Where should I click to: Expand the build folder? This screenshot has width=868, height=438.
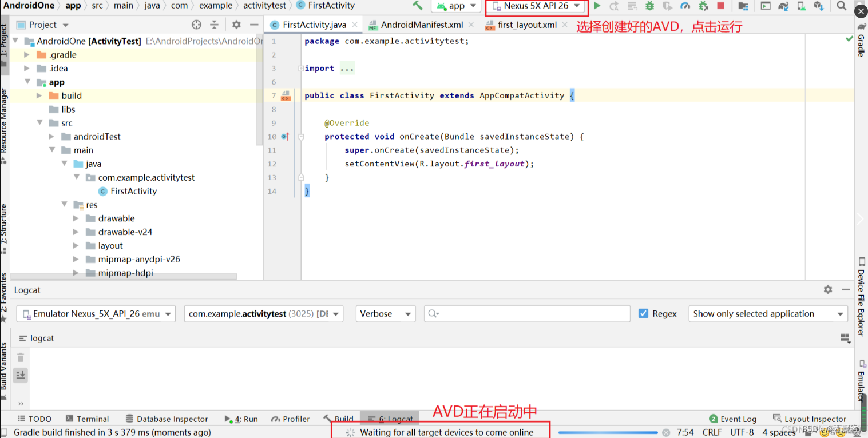click(39, 96)
